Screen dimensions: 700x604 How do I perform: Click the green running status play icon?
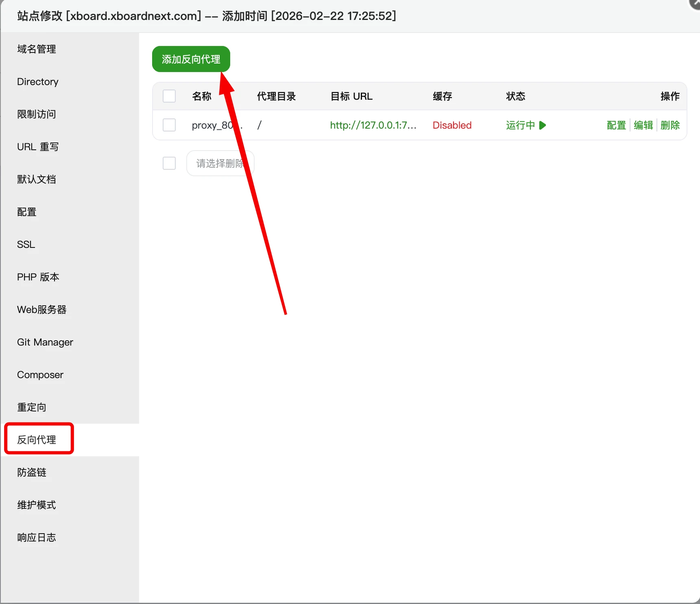pyautogui.click(x=542, y=125)
